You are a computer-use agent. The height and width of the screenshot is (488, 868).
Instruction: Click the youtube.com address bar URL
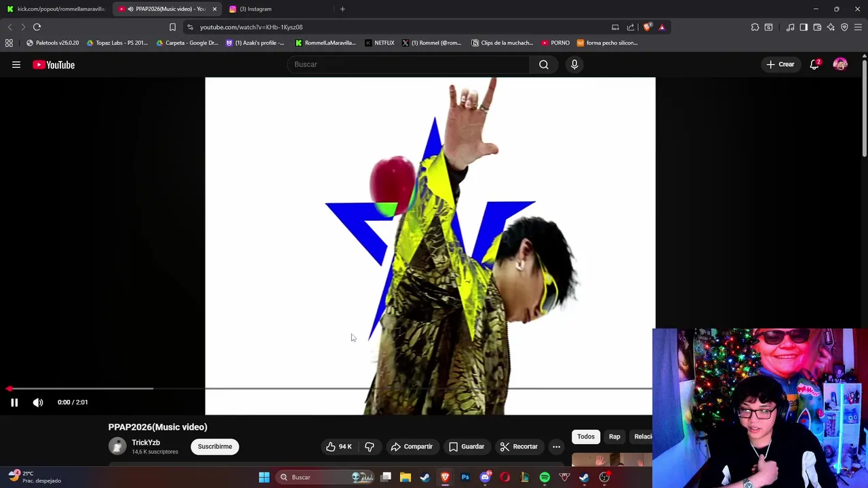coord(251,27)
